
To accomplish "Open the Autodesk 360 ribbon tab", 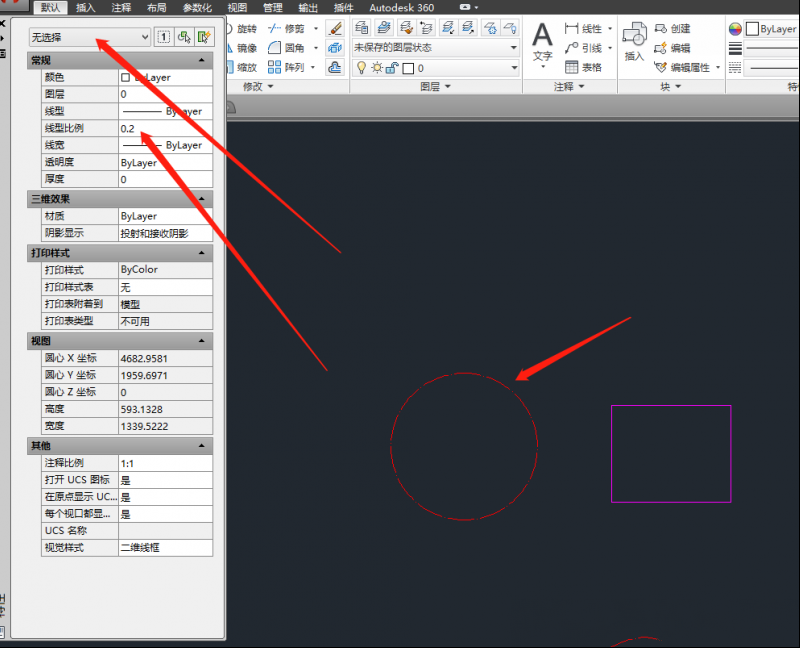I will [x=402, y=7].
